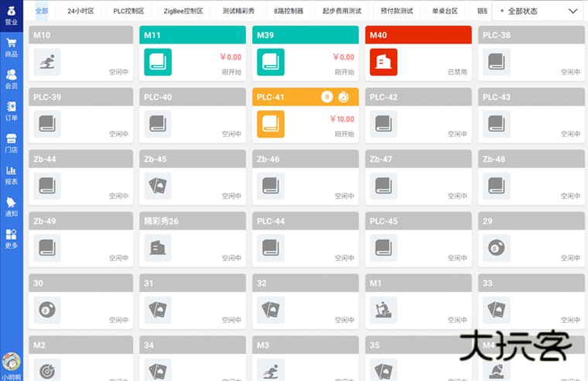This screenshot has width=588, height=381.
Task: Select the 全部 tab
Action: click(42, 11)
